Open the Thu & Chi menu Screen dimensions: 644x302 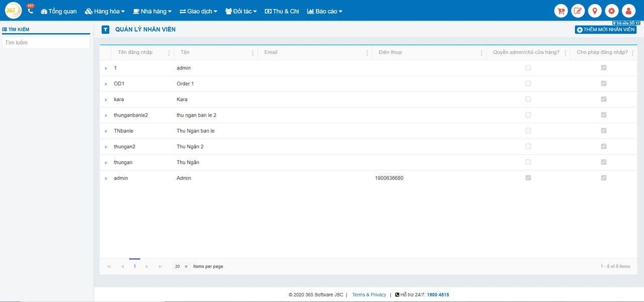(282, 11)
